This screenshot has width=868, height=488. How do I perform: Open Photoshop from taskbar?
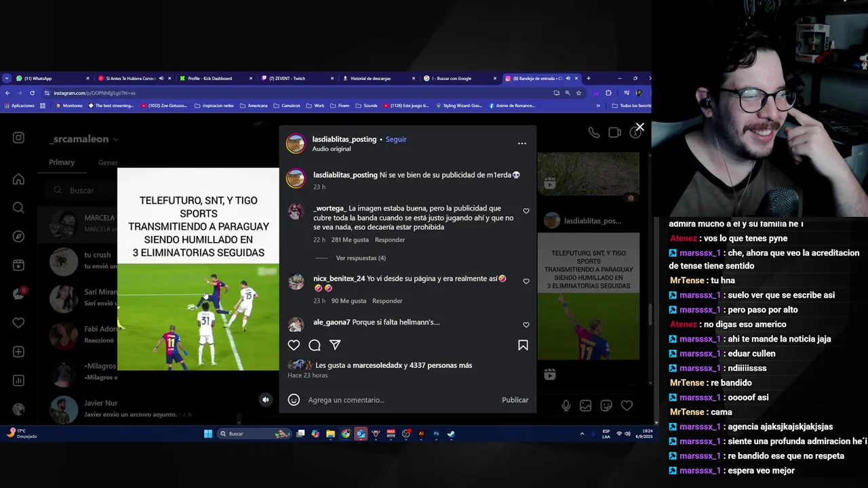click(x=436, y=434)
